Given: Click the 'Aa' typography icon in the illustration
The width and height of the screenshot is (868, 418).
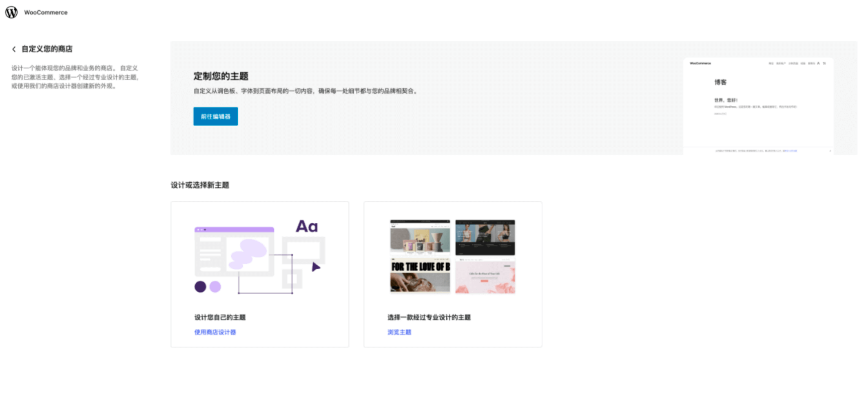Looking at the screenshot, I should point(306,226).
